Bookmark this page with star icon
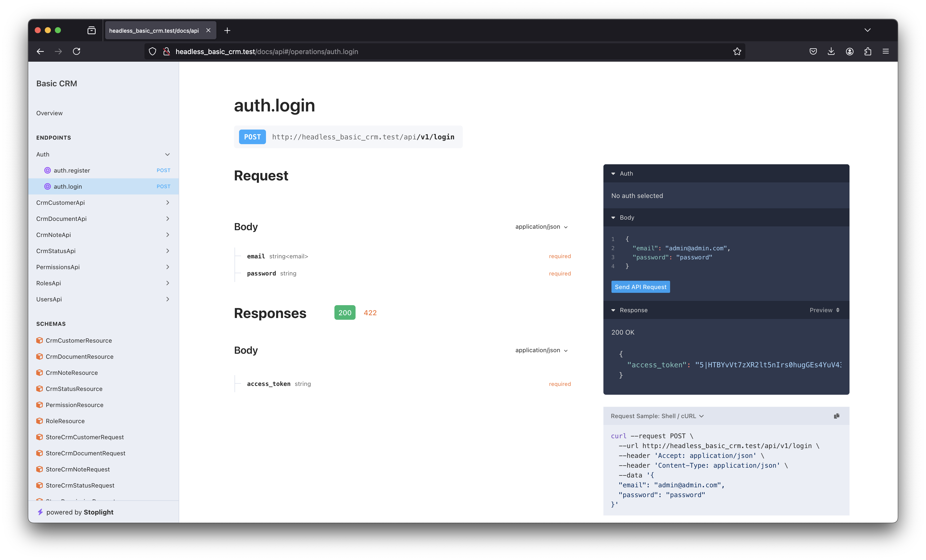 (737, 52)
